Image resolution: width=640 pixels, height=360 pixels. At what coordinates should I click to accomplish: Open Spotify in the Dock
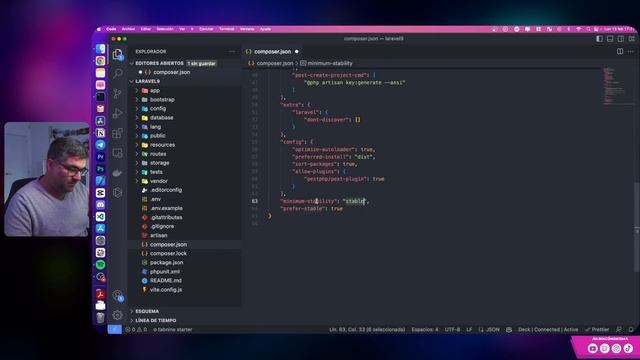100,264
